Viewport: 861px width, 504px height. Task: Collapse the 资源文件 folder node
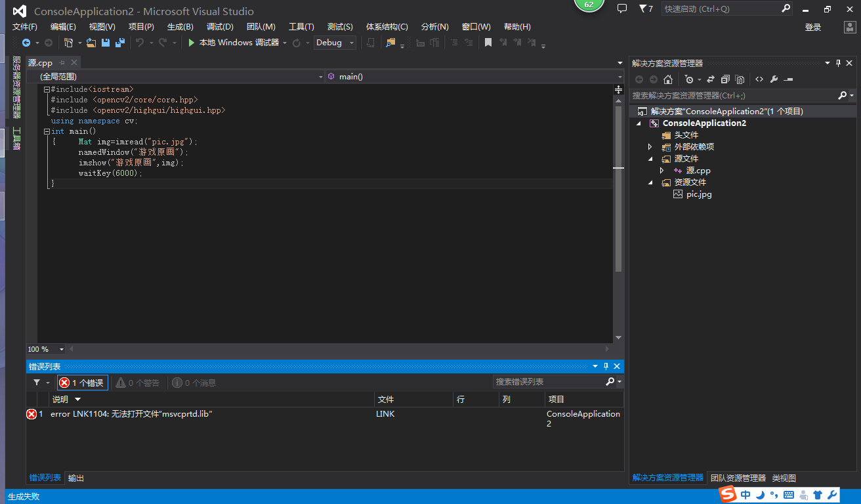pyautogui.click(x=650, y=182)
